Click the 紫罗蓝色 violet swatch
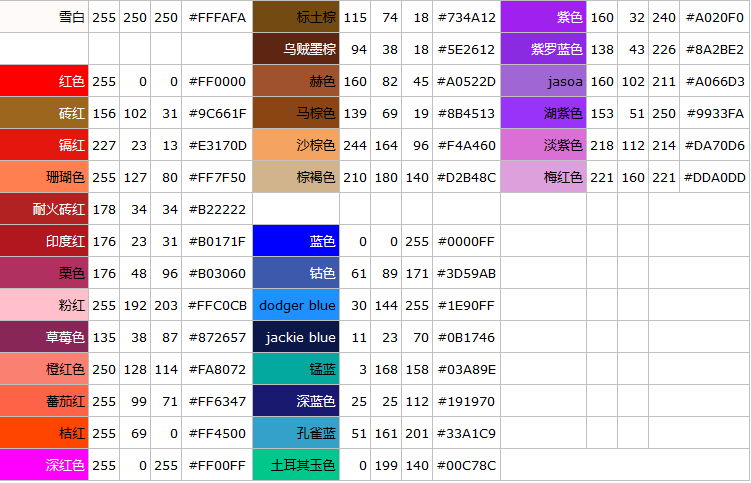Viewport: 751px width, 483px height. tap(544, 49)
